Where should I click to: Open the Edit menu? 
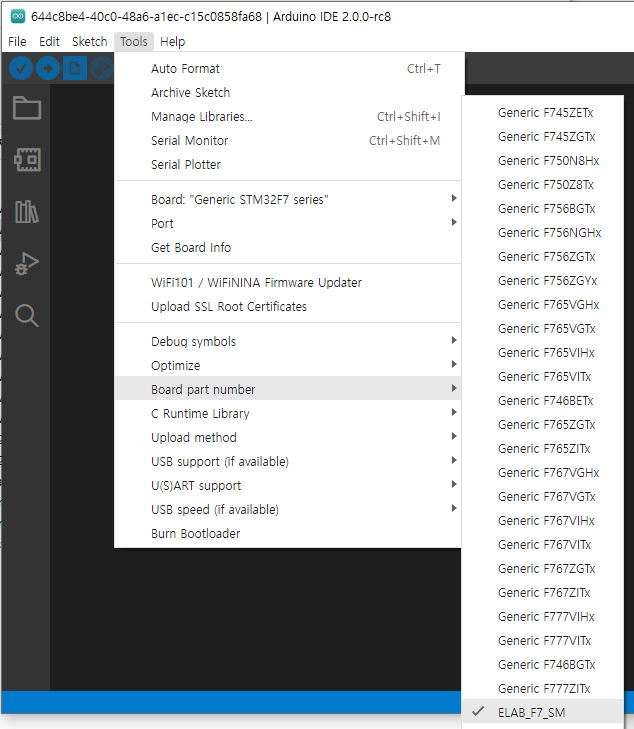click(x=49, y=42)
